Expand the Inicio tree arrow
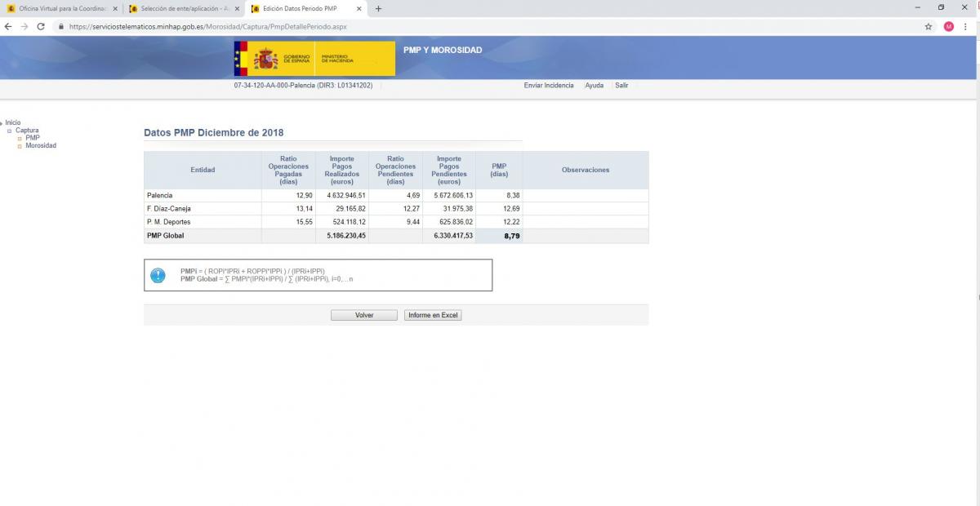 (x=2, y=123)
